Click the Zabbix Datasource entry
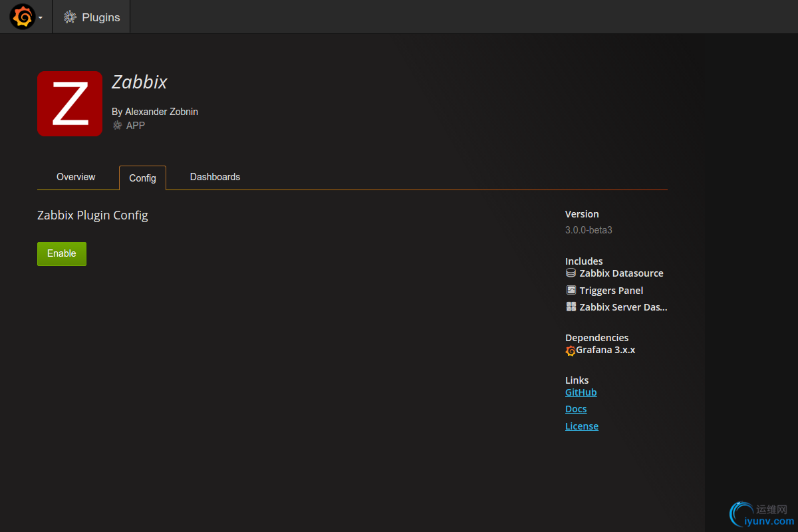This screenshot has height=532, width=798. point(621,273)
